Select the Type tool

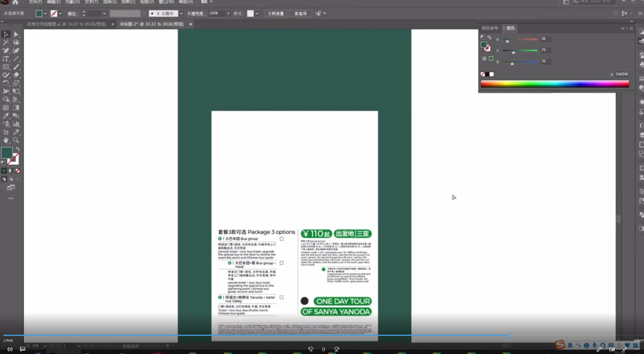coord(6,59)
